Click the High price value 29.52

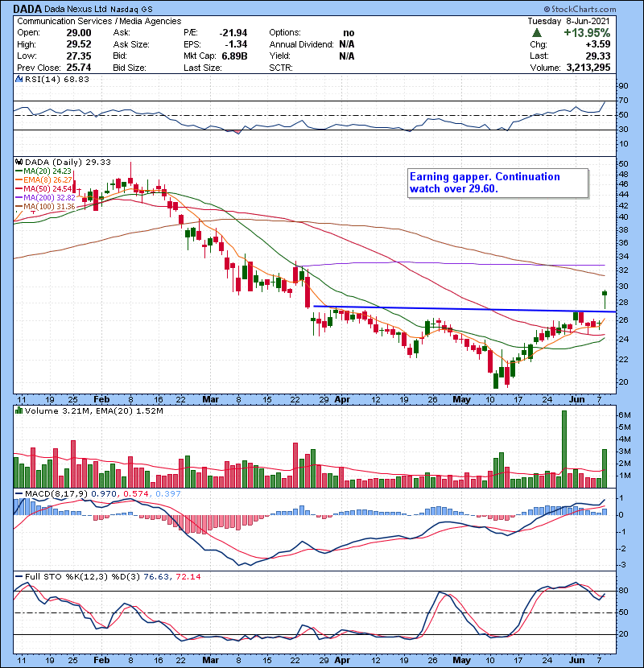(79, 44)
